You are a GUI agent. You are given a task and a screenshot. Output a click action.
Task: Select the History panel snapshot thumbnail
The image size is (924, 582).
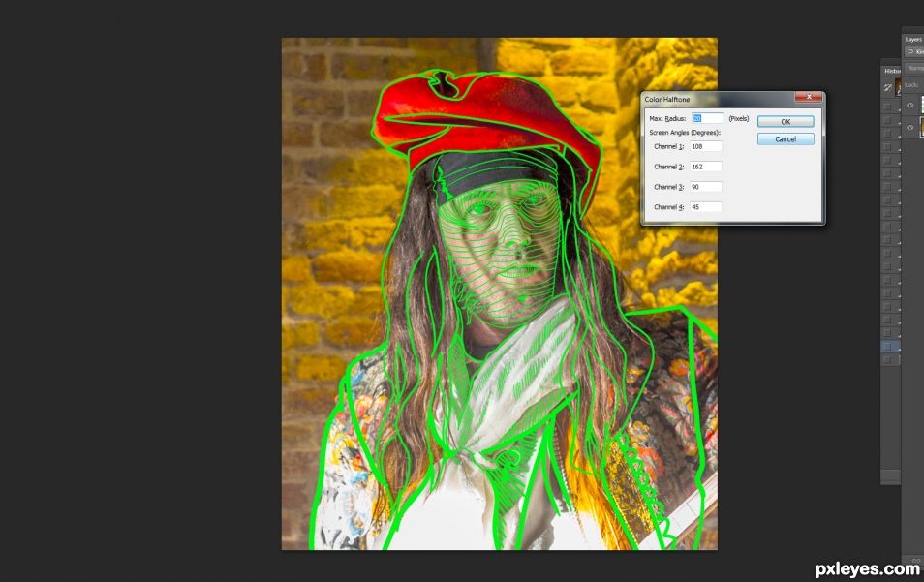point(898,88)
